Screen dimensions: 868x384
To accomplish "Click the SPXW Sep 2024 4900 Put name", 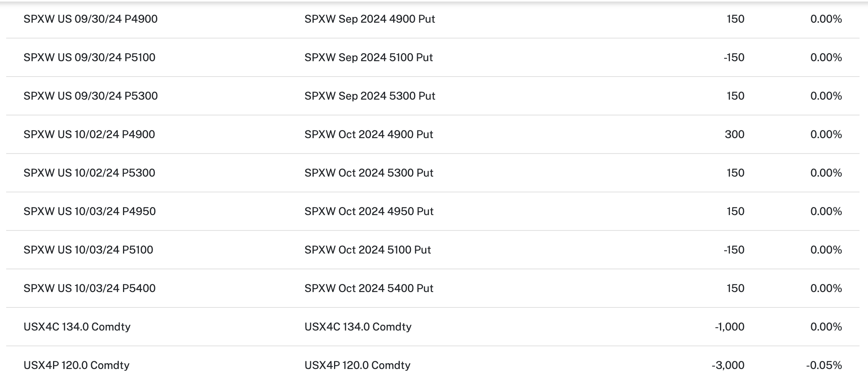I will (x=369, y=19).
